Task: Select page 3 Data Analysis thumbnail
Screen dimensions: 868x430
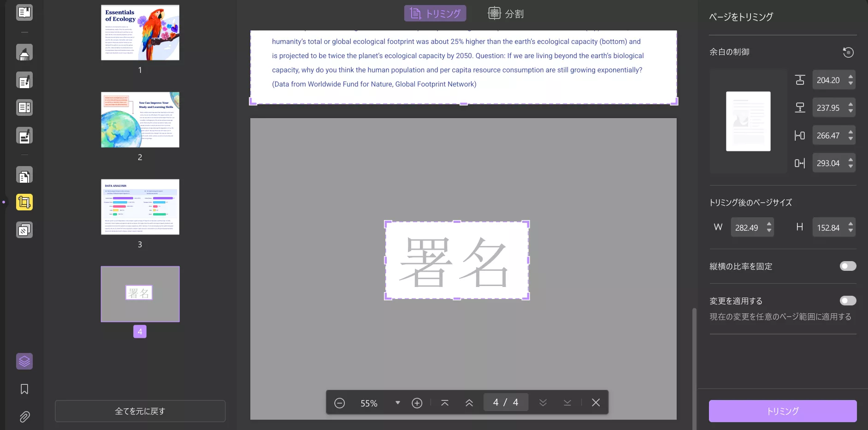Action: point(140,207)
